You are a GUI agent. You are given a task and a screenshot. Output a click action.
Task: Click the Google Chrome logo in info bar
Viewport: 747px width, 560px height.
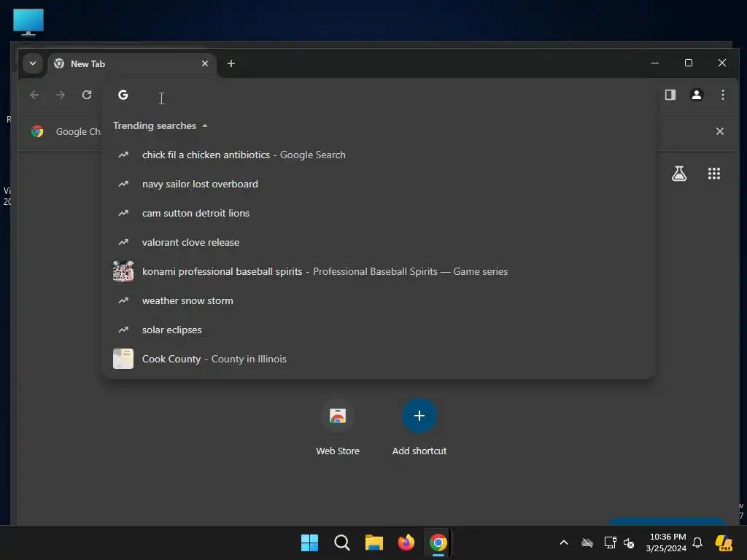(x=37, y=131)
